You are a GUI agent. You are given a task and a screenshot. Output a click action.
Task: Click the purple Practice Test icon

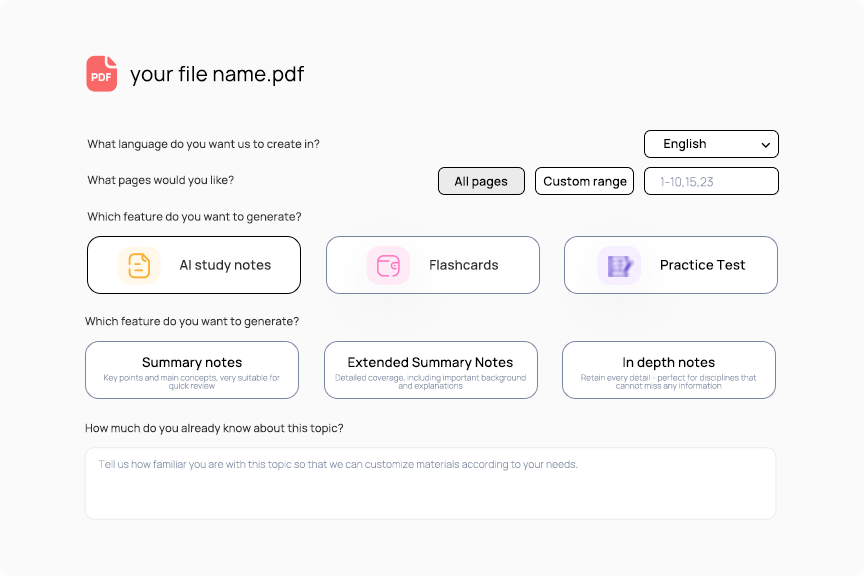click(x=619, y=265)
